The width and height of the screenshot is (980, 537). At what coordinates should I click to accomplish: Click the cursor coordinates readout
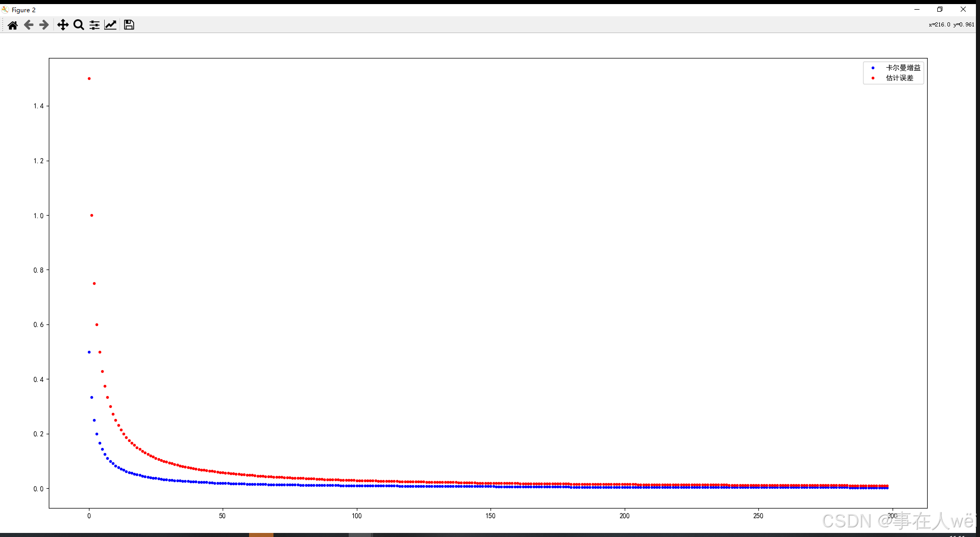952,24
